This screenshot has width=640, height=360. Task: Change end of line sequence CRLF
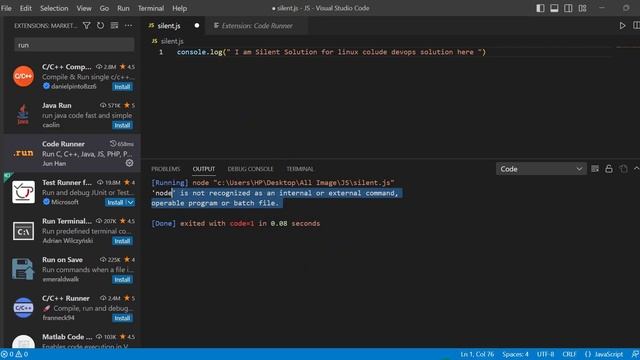point(569,354)
